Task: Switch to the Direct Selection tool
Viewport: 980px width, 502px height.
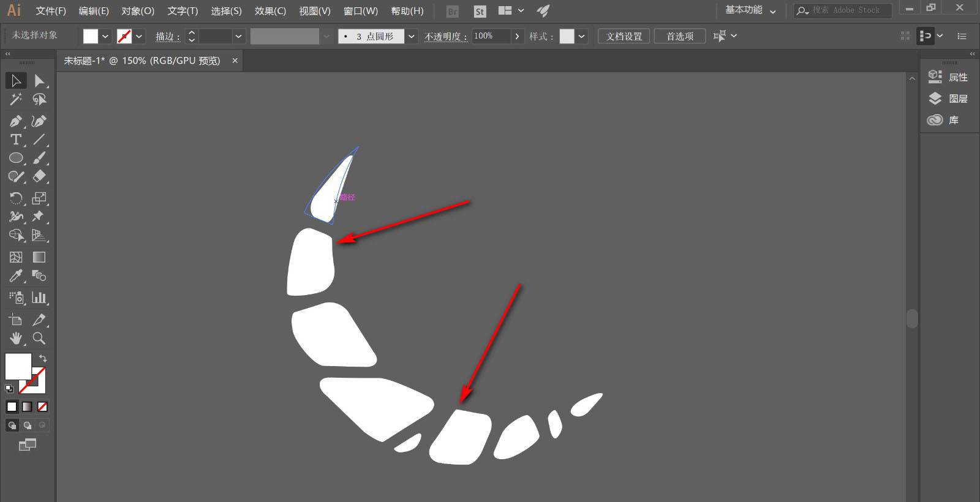Action: point(39,81)
